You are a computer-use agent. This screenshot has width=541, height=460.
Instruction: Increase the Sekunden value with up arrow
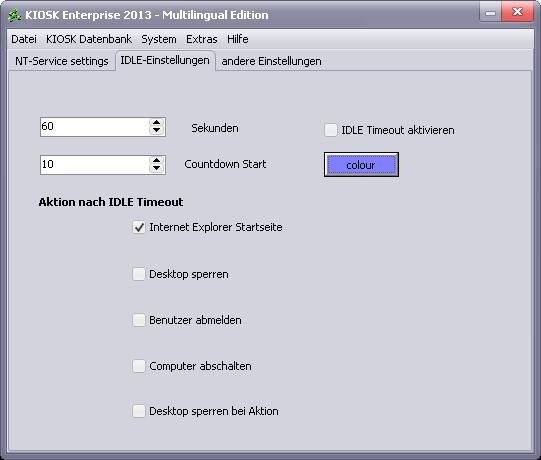[157, 123]
